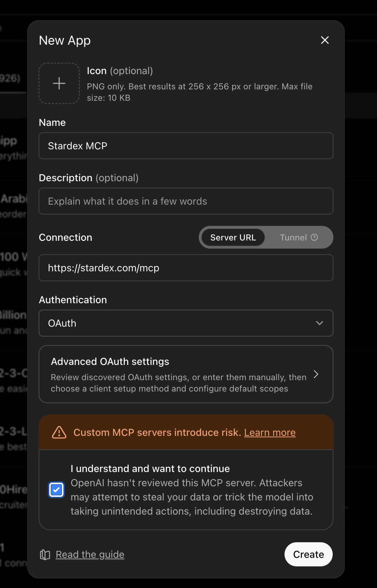
Task: Add an app icon via plus box
Action: (59, 83)
